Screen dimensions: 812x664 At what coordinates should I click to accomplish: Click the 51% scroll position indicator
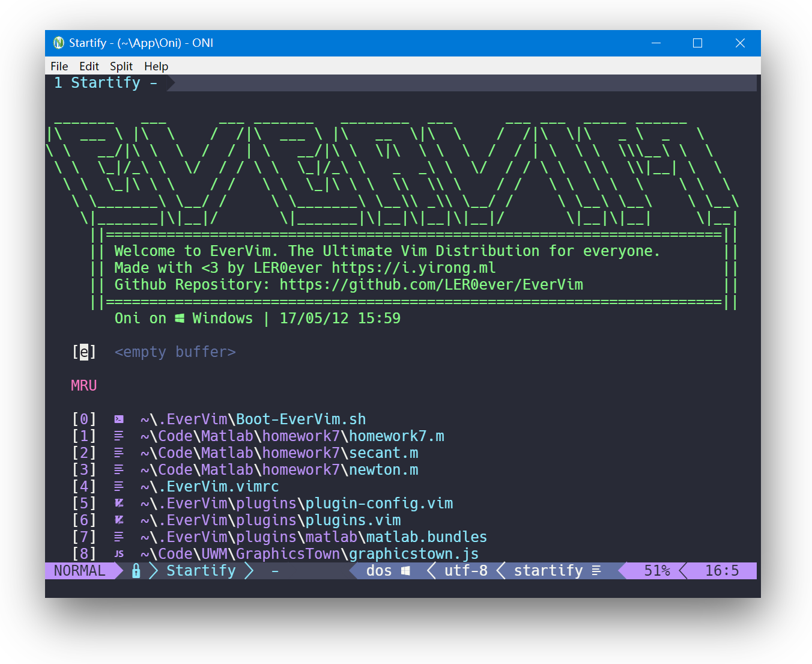[x=657, y=571]
